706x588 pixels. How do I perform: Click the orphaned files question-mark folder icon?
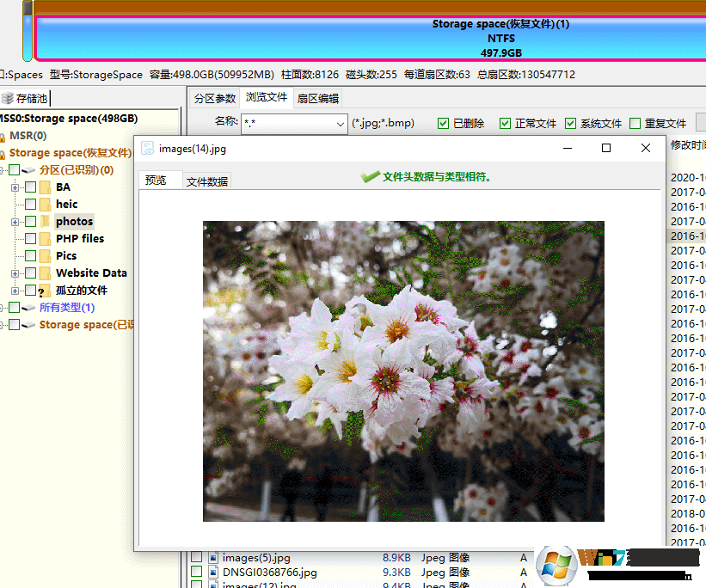point(43,291)
